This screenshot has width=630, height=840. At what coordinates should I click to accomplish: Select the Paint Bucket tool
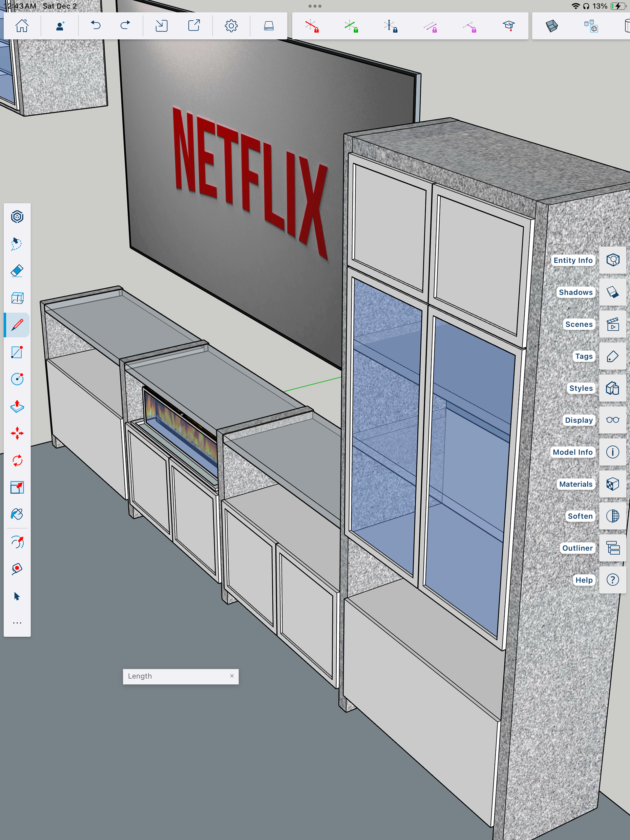pos(17,514)
